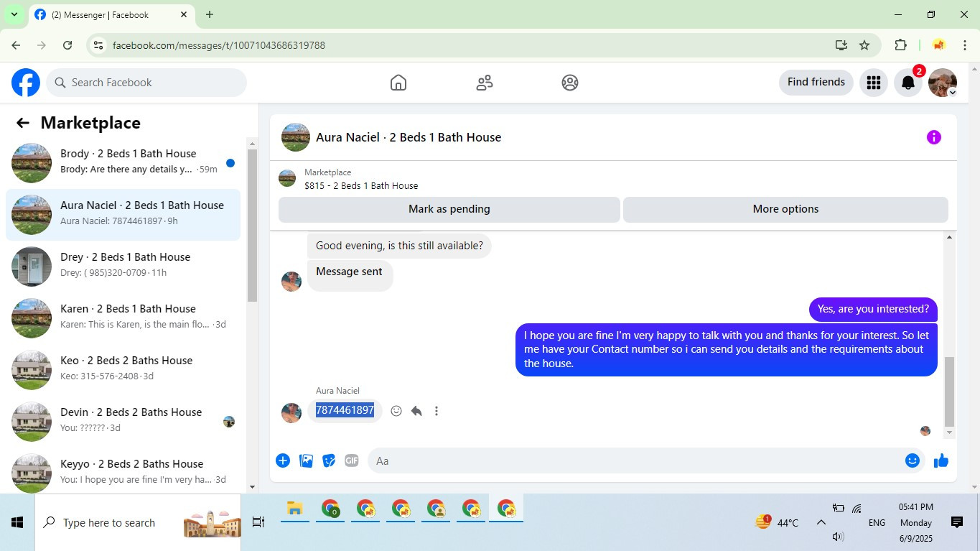The image size is (980, 551).
Task: Click Find friends button
Action: (x=816, y=83)
